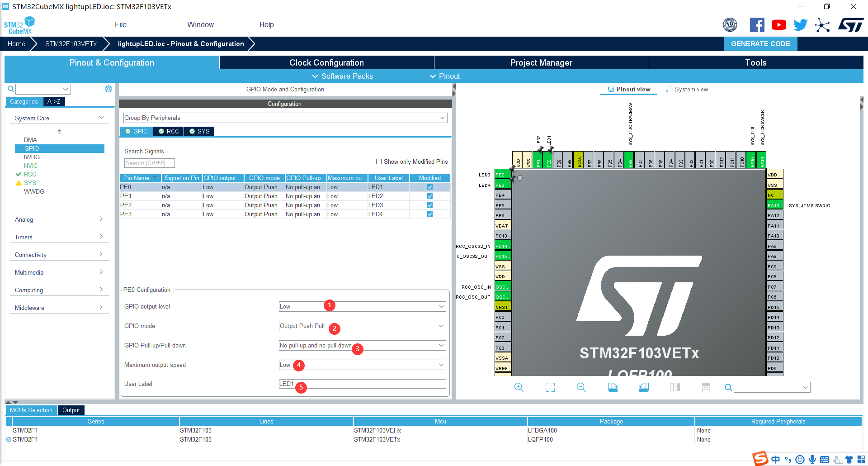Screen dimensions: 868x466
Task: Click the IME toolbox grid icon
Action: (x=861, y=459)
